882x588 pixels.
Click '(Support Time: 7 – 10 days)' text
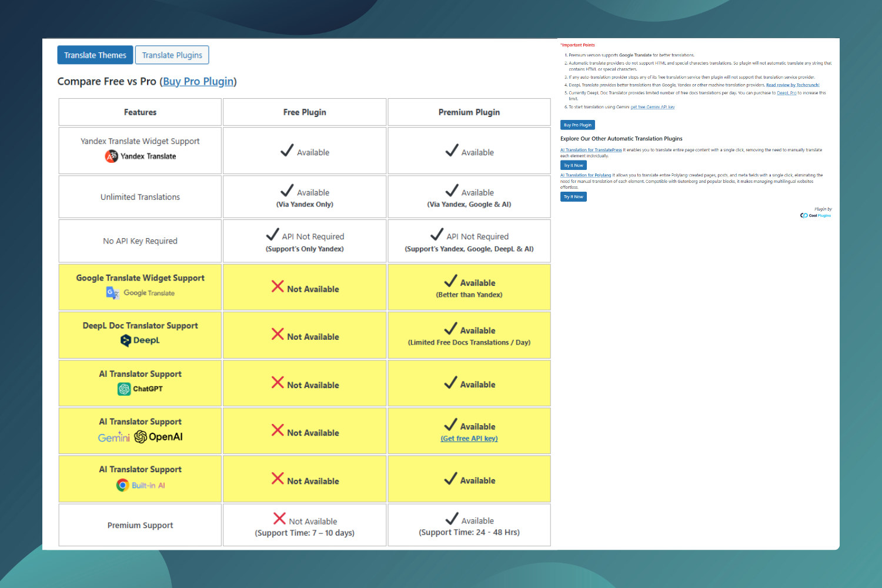[x=305, y=533]
